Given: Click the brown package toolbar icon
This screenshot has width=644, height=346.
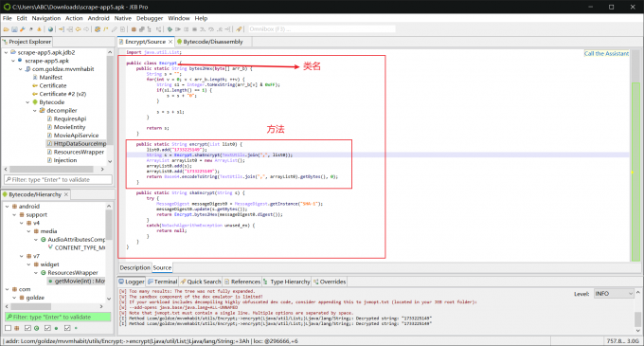Looking at the screenshot, I should pos(134,29).
